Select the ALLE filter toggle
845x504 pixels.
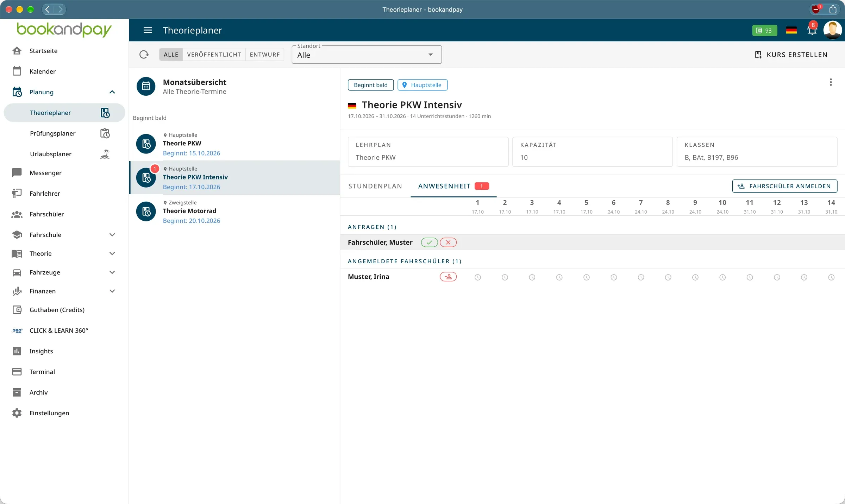pos(171,55)
